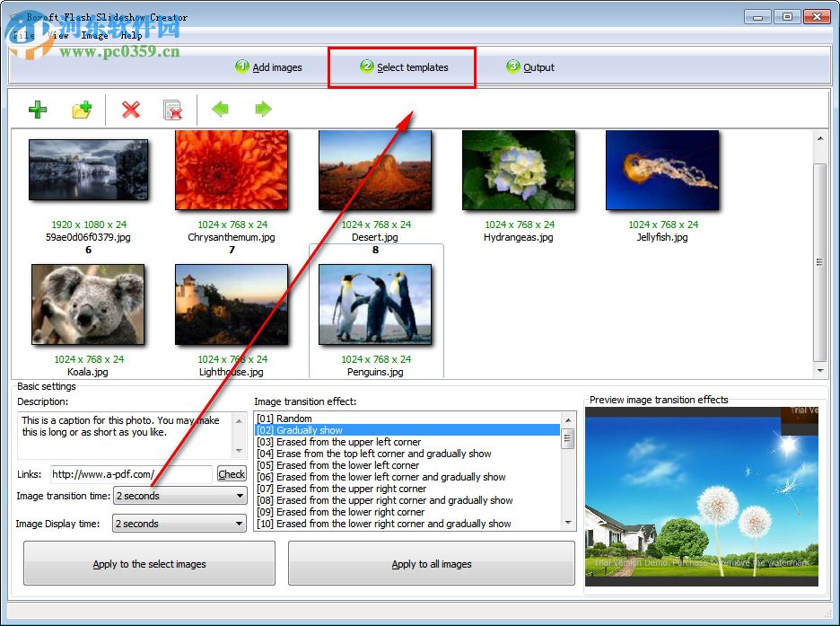Image resolution: width=840 pixels, height=626 pixels.
Task: Clear all images using remove-all icon
Action: click(x=173, y=110)
